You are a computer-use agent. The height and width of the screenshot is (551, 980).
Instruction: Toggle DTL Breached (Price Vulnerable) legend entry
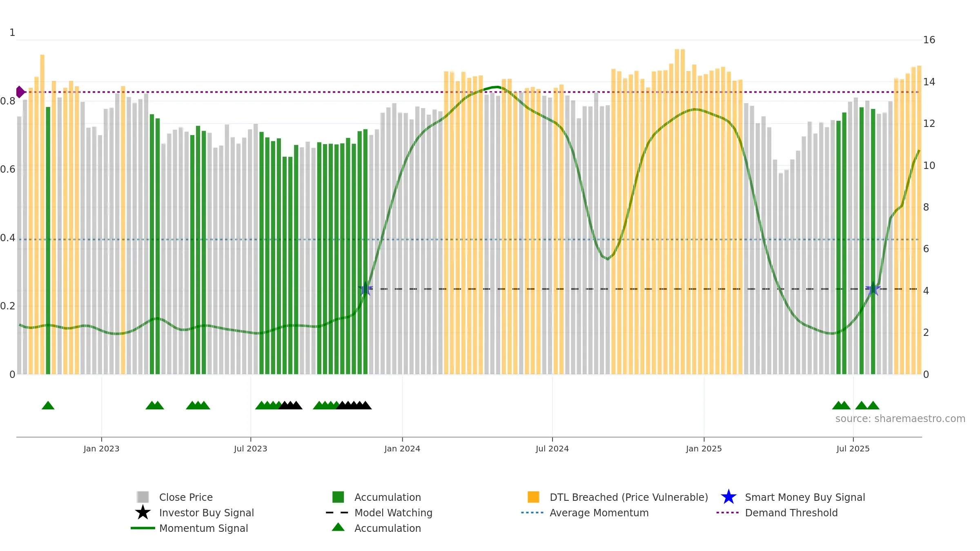click(629, 497)
